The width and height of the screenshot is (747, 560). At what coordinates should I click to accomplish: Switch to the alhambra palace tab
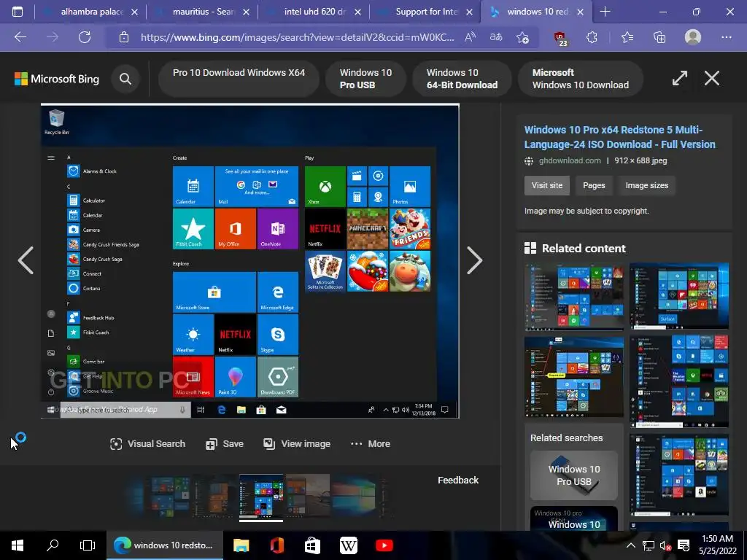[90, 12]
